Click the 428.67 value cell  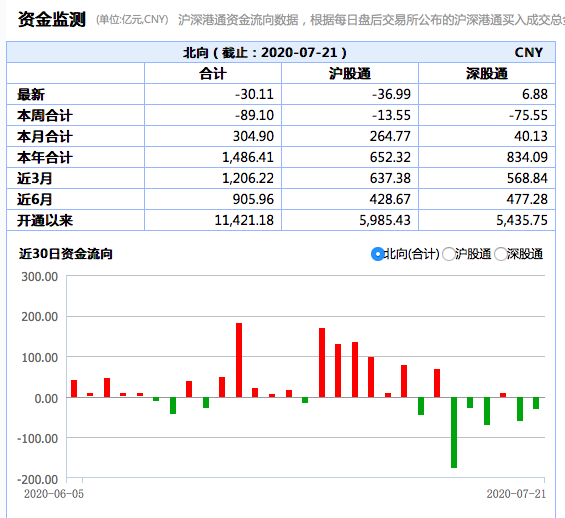click(x=350, y=199)
